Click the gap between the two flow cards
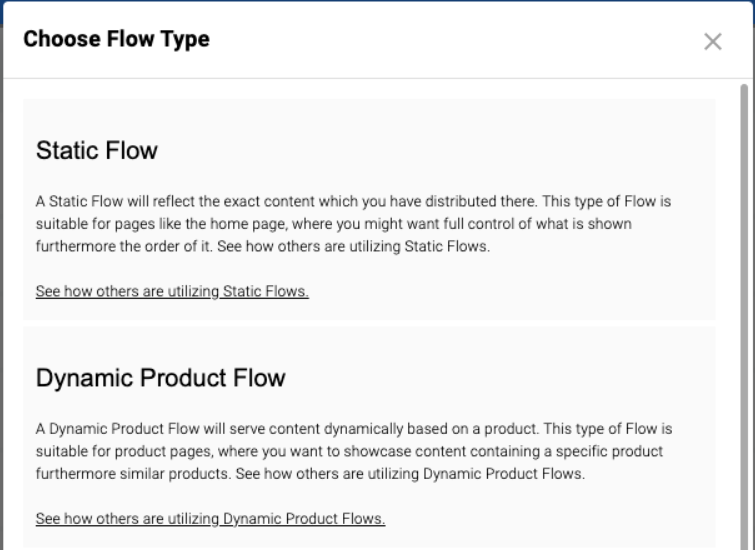The height and width of the screenshot is (550, 755). 369,323
